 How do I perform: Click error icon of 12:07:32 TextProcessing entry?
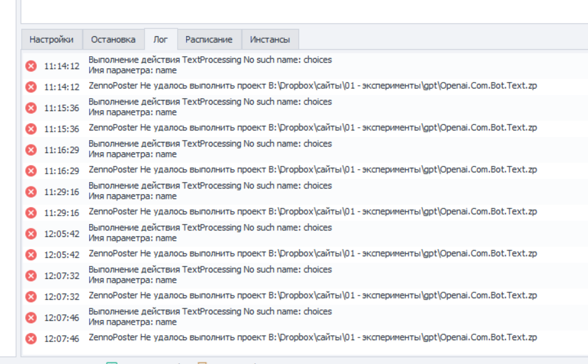pos(31,276)
